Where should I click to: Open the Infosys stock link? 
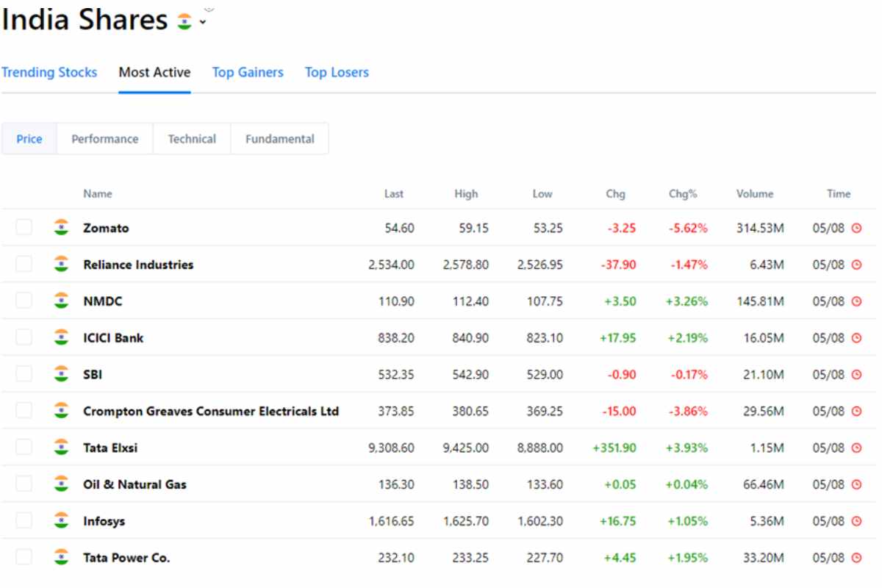pyautogui.click(x=104, y=521)
